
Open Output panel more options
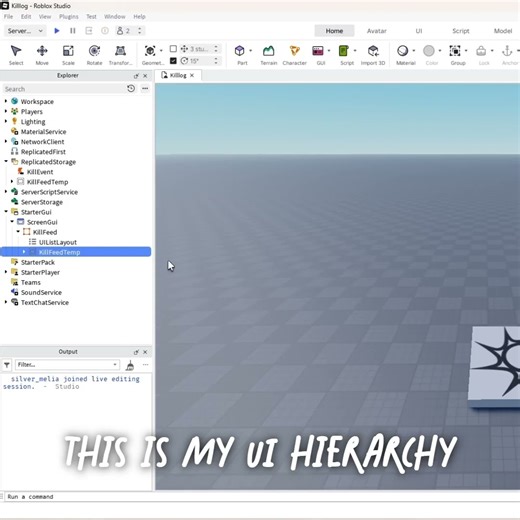145,365
